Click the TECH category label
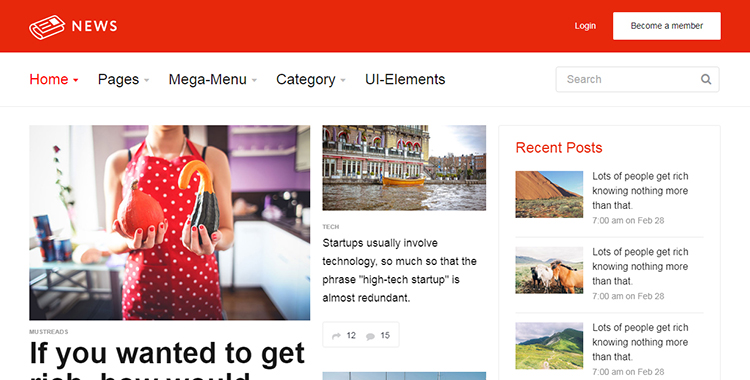The width and height of the screenshot is (750, 380). (x=331, y=227)
